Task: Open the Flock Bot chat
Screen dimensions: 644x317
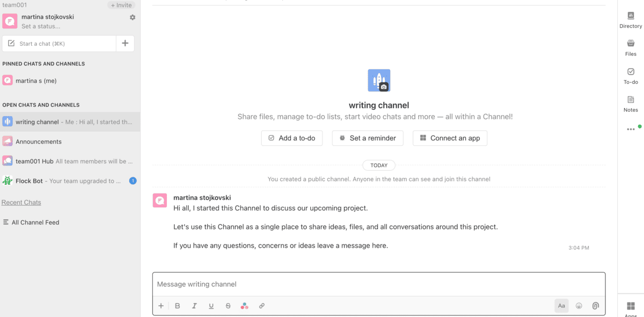Action: (29, 181)
